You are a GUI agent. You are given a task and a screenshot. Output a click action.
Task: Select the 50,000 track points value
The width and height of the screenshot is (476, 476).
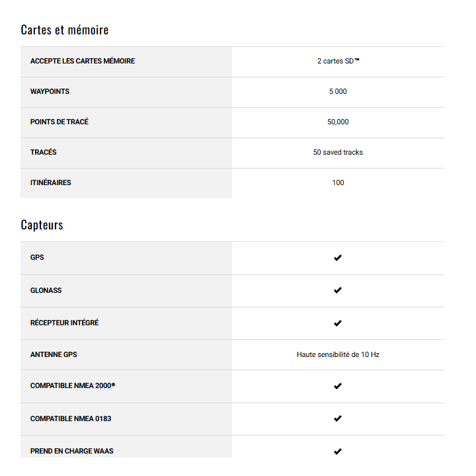tap(338, 122)
